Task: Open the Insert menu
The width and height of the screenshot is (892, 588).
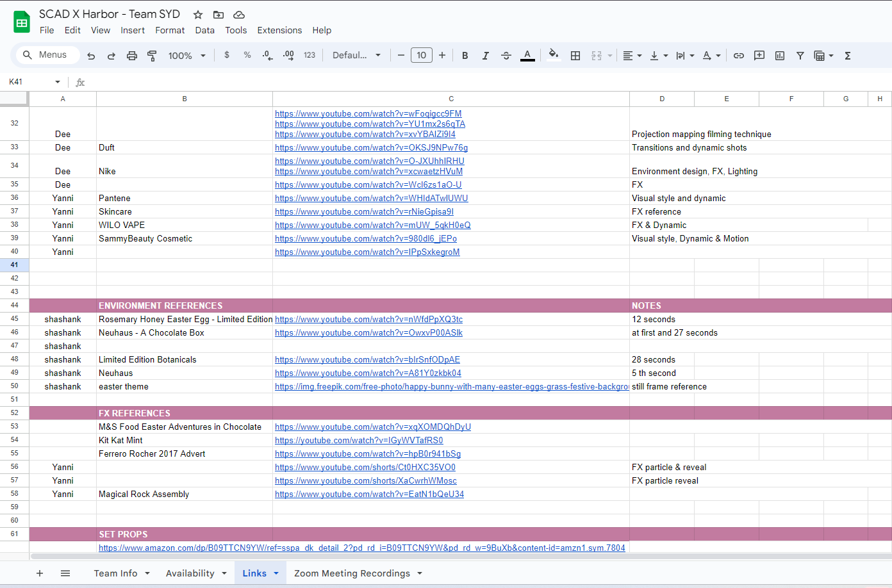Action: (133, 30)
